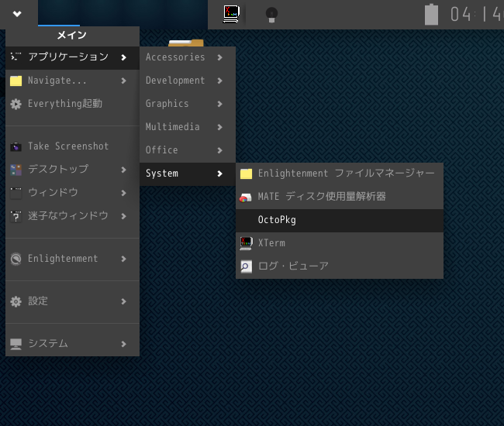This screenshot has height=426, width=504.
Task: Click the folder icon for Enlightenment ファイルマネージャー
Action: pos(247,173)
